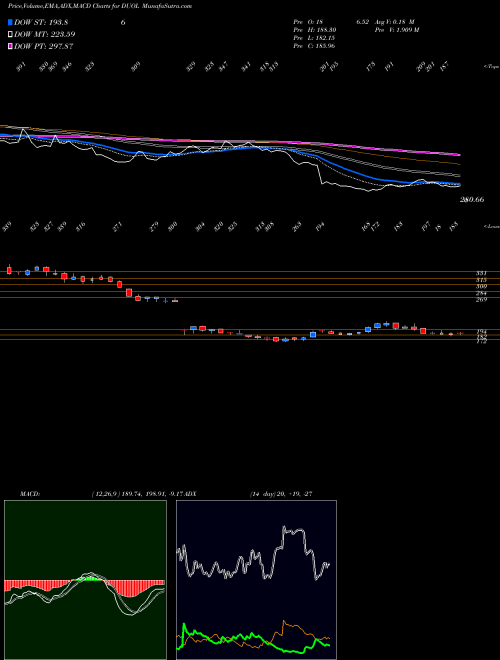Click the 269 price level label
This screenshot has height=660, width=500.
point(481,300)
